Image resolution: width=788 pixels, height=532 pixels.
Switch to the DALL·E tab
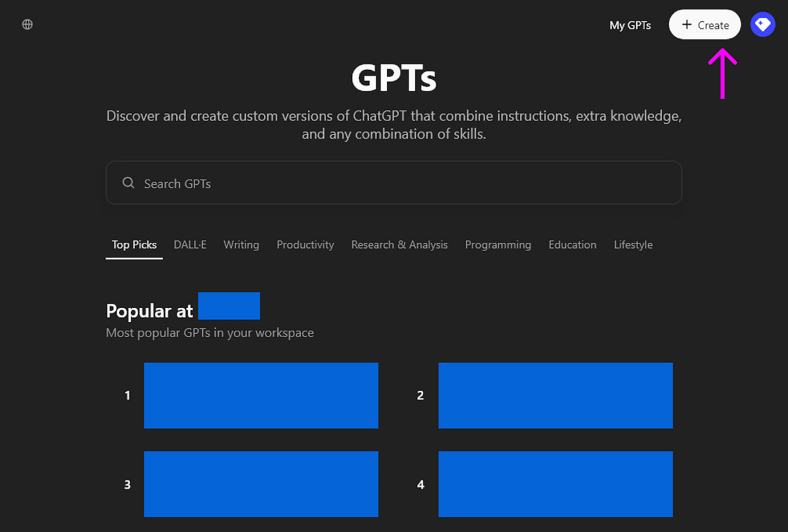click(x=190, y=245)
